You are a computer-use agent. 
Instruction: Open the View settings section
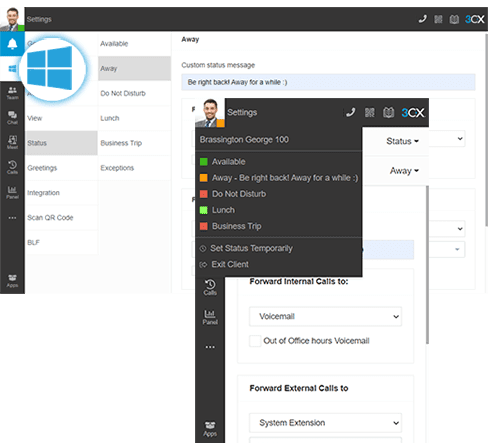(x=61, y=118)
